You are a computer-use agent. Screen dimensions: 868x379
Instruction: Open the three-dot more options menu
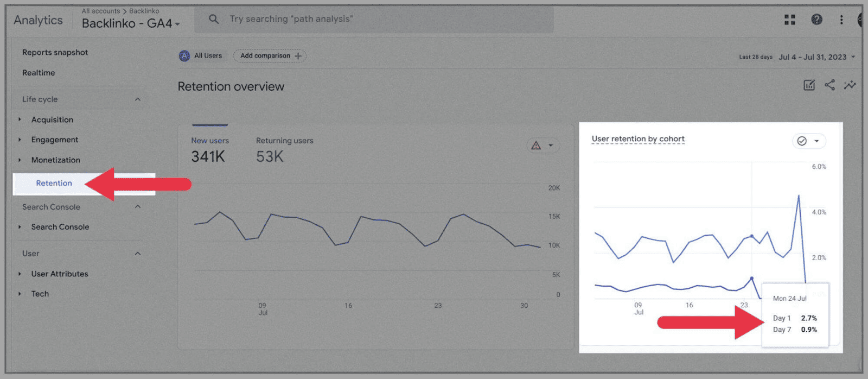(841, 20)
